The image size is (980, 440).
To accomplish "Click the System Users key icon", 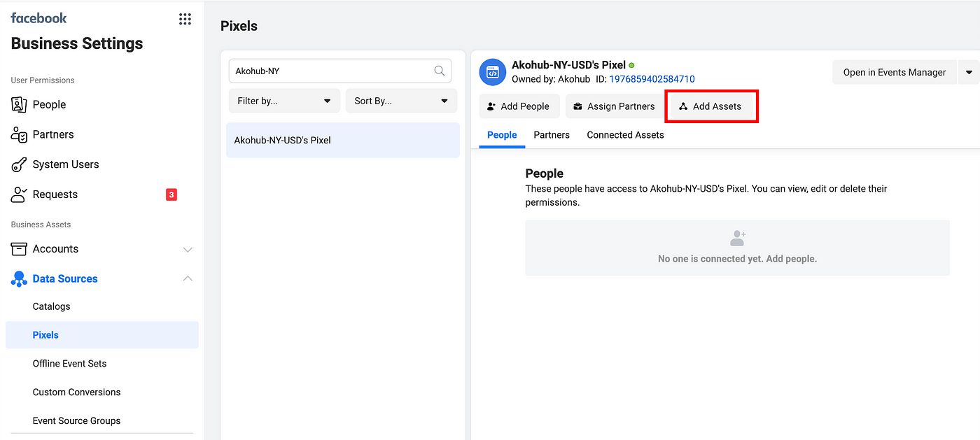I will (19, 164).
